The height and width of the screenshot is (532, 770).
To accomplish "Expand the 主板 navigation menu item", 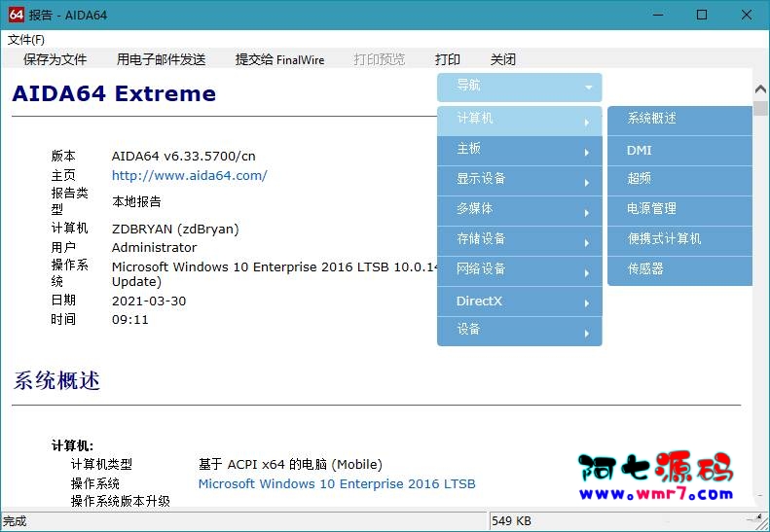I will coord(520,151).
